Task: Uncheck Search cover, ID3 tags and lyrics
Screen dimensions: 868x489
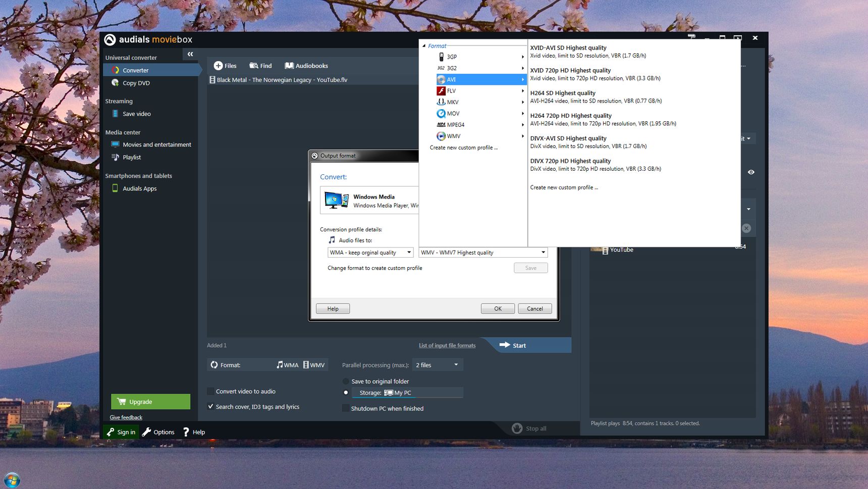Action: (x=210, y=406)
